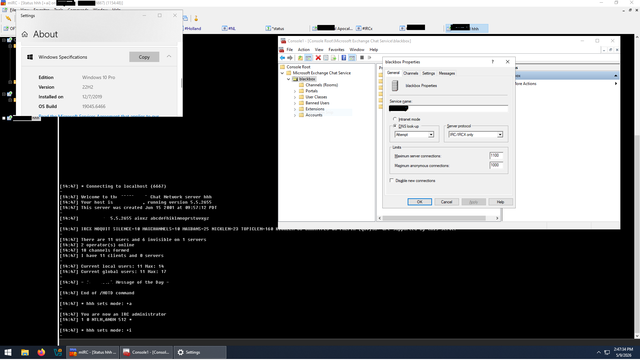Screen dimensions: 640x360
Task: Click the stop square icon in the console toolbar
Action: coord(362,58)
